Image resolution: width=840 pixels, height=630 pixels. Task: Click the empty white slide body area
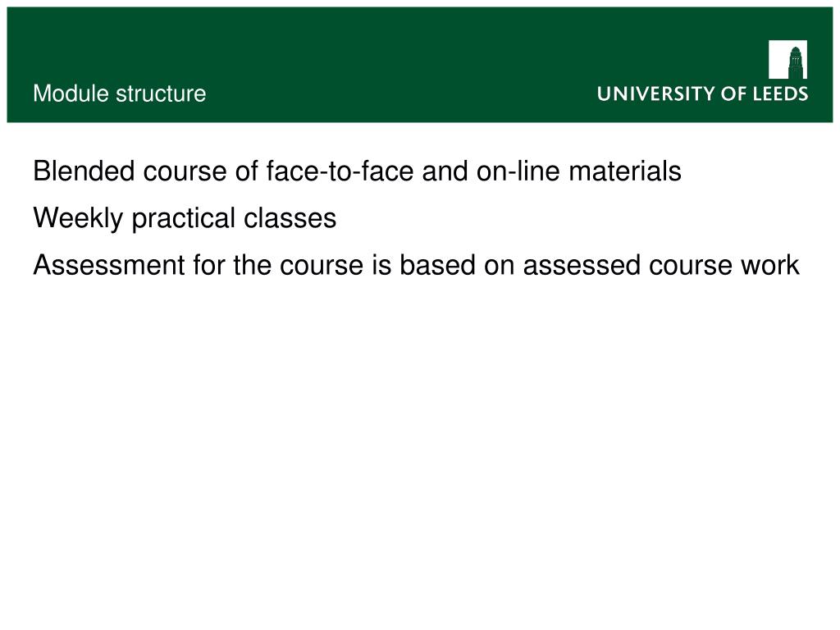tap(420, 440)
